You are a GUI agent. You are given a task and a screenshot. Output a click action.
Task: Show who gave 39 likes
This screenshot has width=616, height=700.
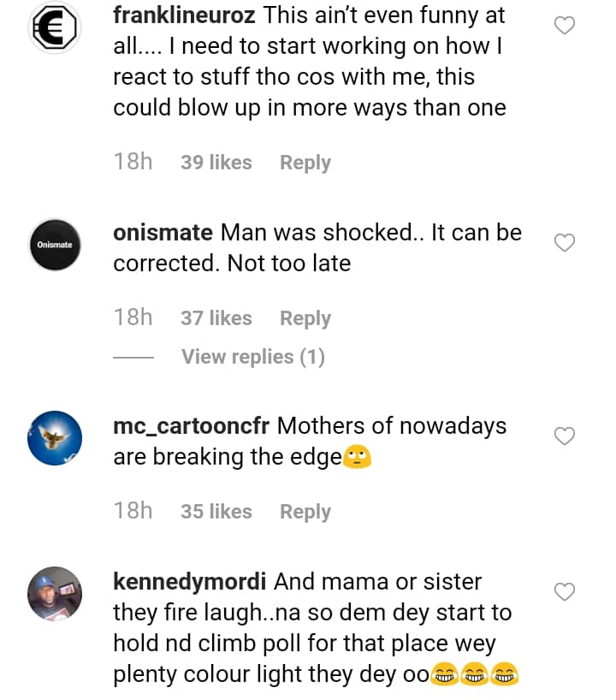[x=216, y=163]
